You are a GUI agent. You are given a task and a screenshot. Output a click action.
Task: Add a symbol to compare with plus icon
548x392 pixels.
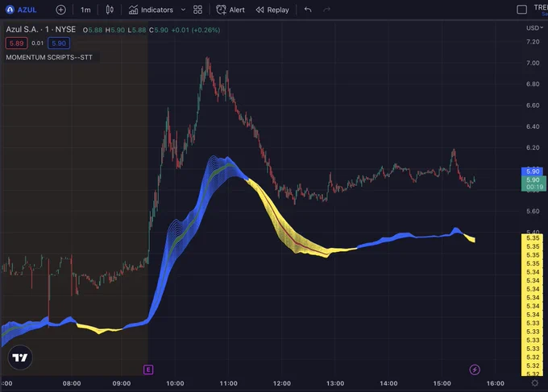60,10
